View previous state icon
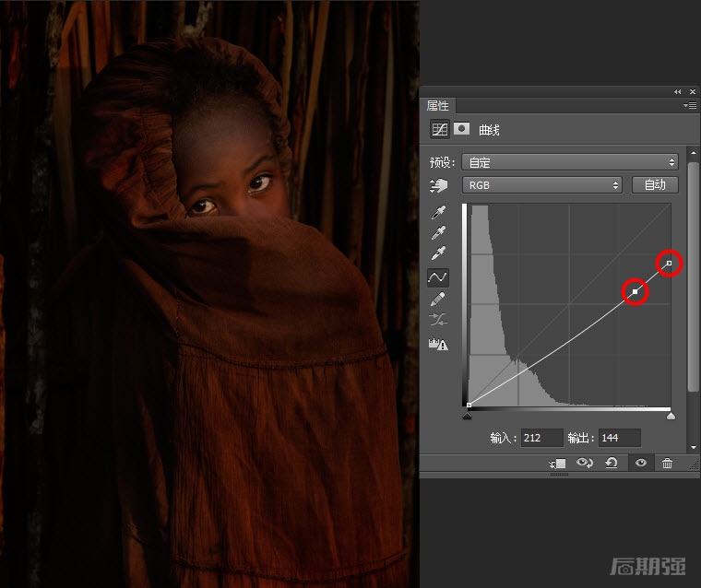 (x=584, y=463)
